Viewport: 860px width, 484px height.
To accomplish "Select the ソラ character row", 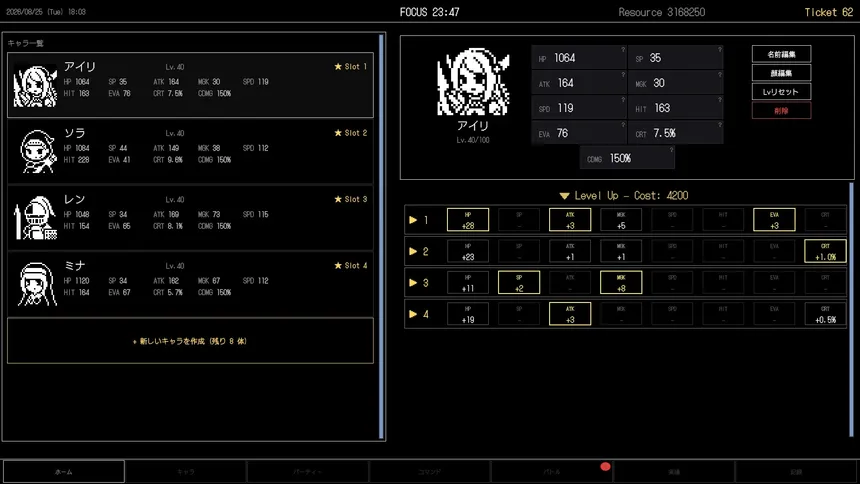I will 190,151.
